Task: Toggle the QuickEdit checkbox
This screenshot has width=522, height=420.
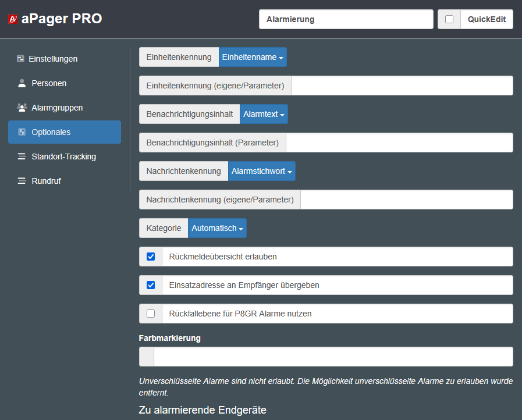Action: (x=449, y=19)
